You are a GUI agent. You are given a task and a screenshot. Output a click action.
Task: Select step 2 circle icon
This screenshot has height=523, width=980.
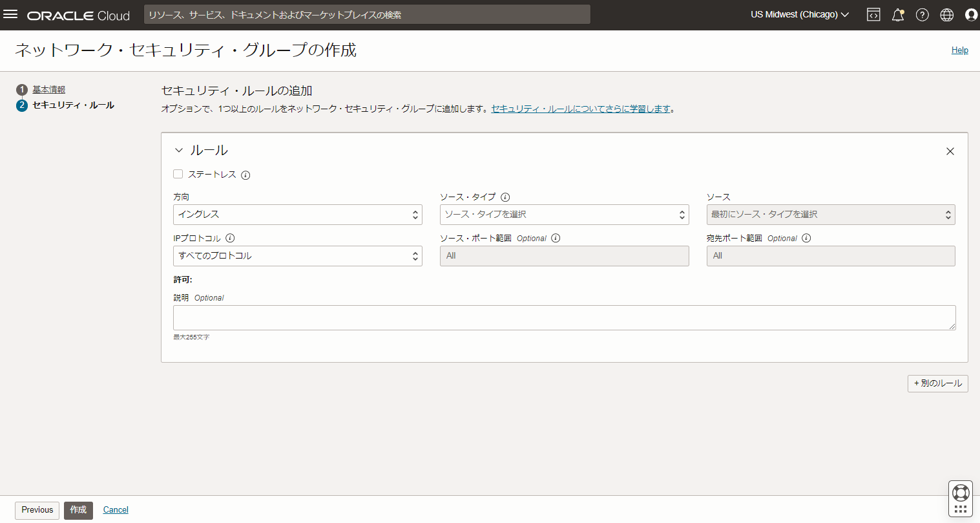pos(22,105)
